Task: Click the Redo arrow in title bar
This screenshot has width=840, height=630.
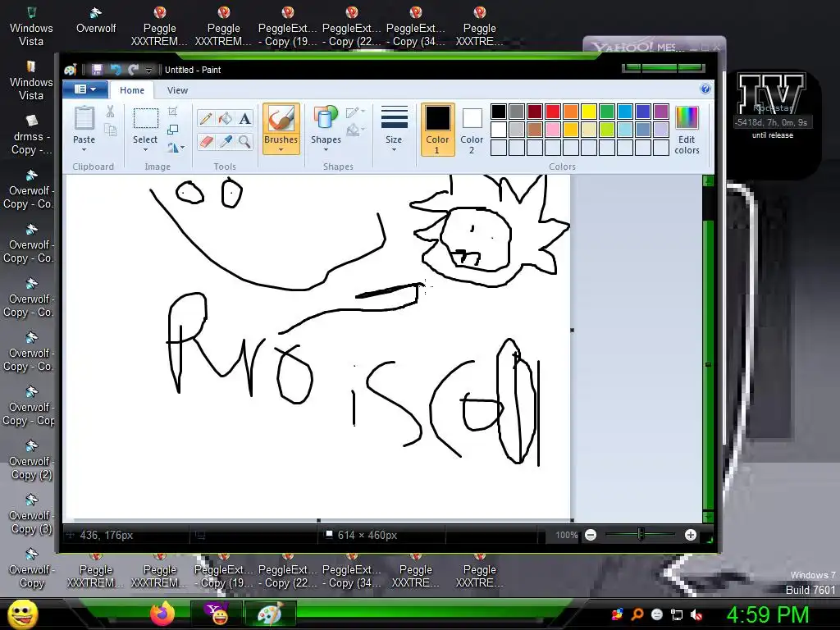Action: click(x=134, y=70)
